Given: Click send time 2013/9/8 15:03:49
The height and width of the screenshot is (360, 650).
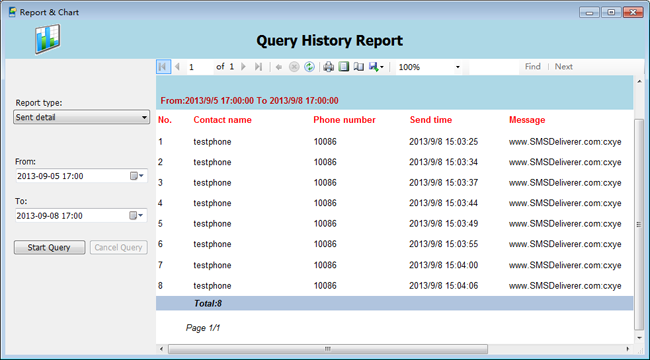Looking at the screenshot, I should 444,224.
